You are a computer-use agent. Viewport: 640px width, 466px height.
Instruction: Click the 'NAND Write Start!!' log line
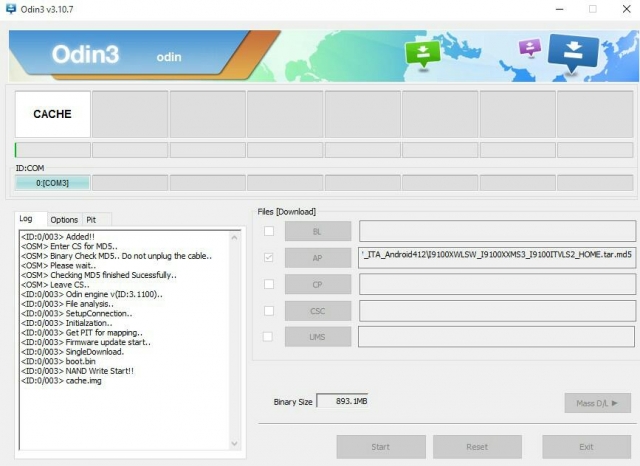coord(77,371)
